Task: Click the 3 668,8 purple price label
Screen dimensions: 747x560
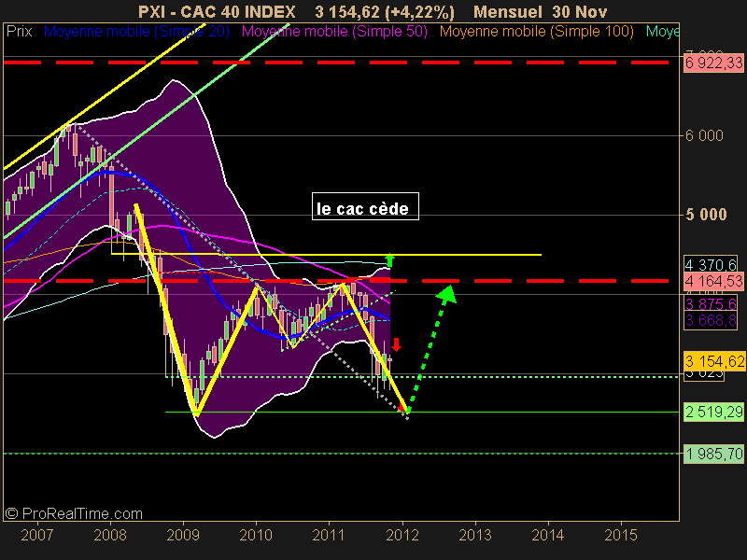Action: [x=711, y=320]
